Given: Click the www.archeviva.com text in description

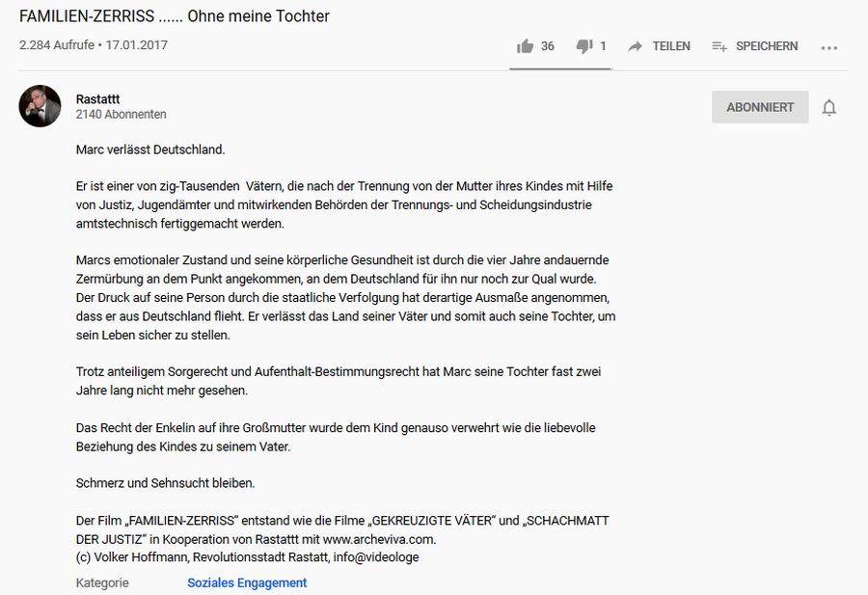Looking at the screenshot, I should pyautogui.click(x=379, y=539).
